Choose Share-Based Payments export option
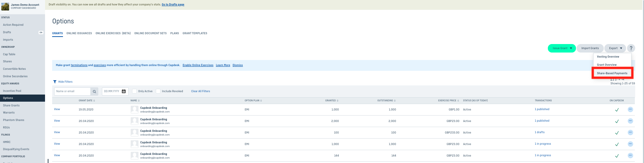The image size is (644, 163). (x=612, y=73)
